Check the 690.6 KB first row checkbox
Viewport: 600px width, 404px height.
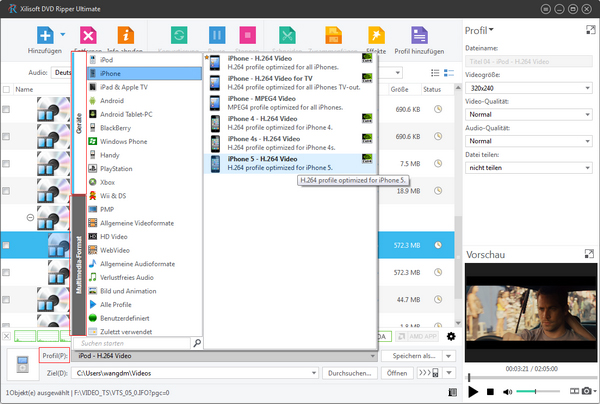pyautogui.click(x=6, y=109)
